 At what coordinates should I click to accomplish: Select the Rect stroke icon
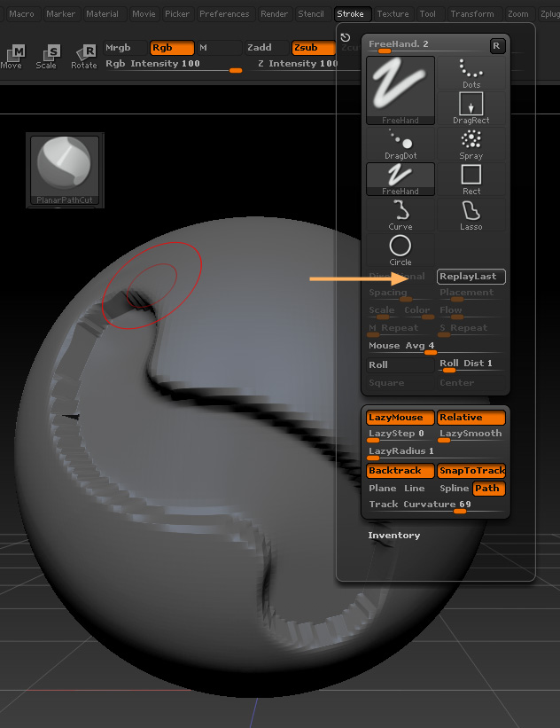tap(471, 179)
